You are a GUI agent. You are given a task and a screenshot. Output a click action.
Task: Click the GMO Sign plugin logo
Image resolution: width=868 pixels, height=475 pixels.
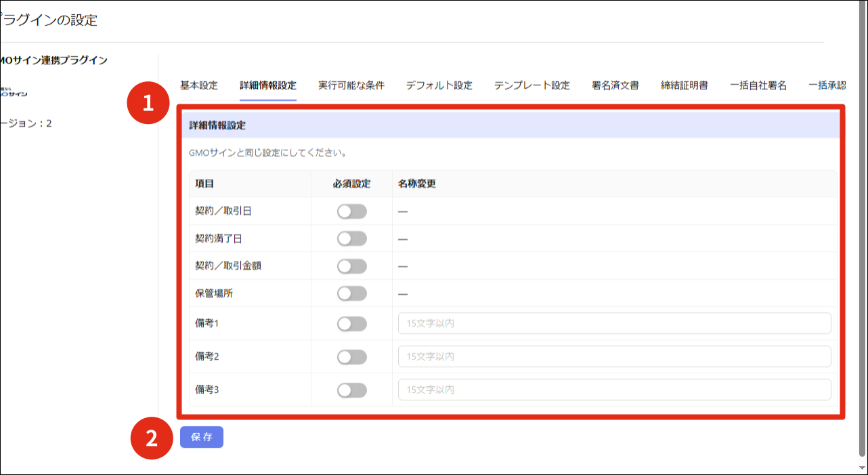(14, 91)
